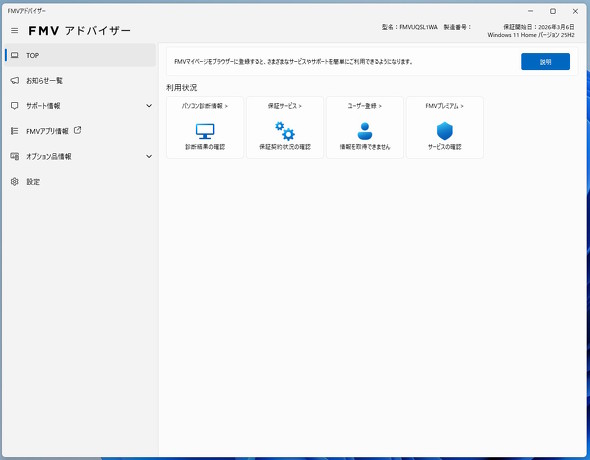Click the gears icon for warranty service

(x=285, y=131)
